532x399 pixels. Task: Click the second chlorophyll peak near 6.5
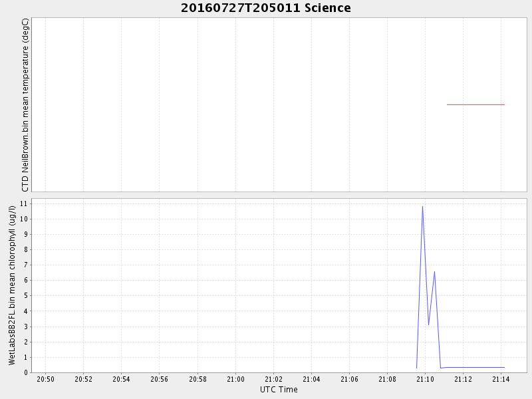[x=434, y=271]
